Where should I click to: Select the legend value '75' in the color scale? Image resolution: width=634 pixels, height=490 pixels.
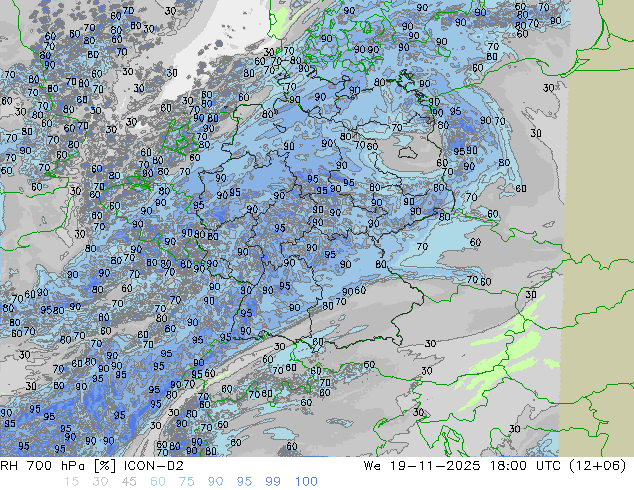[186, 482]
